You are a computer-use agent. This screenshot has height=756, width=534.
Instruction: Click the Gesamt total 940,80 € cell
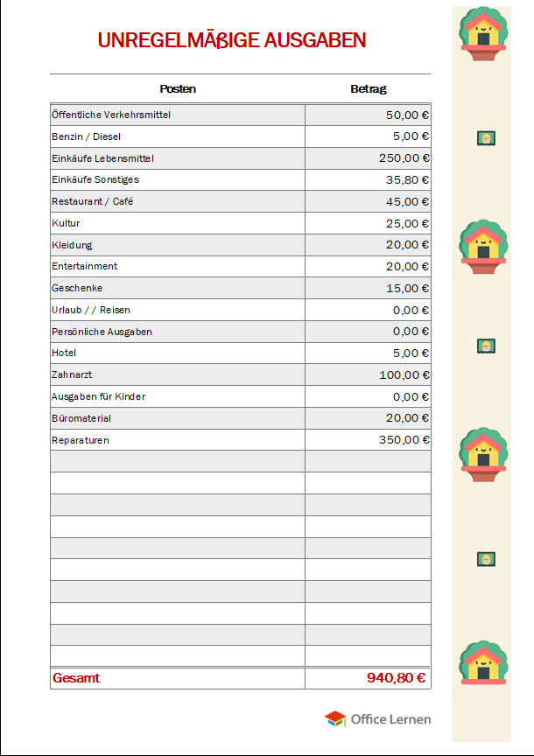(x=396, y=678)
